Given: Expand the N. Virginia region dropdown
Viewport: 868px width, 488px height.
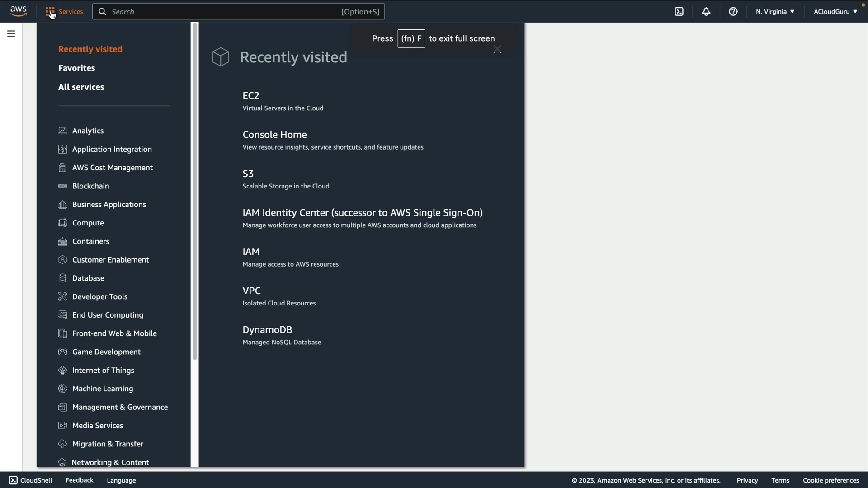Looking at the screenshot, I should click(775, 12).
